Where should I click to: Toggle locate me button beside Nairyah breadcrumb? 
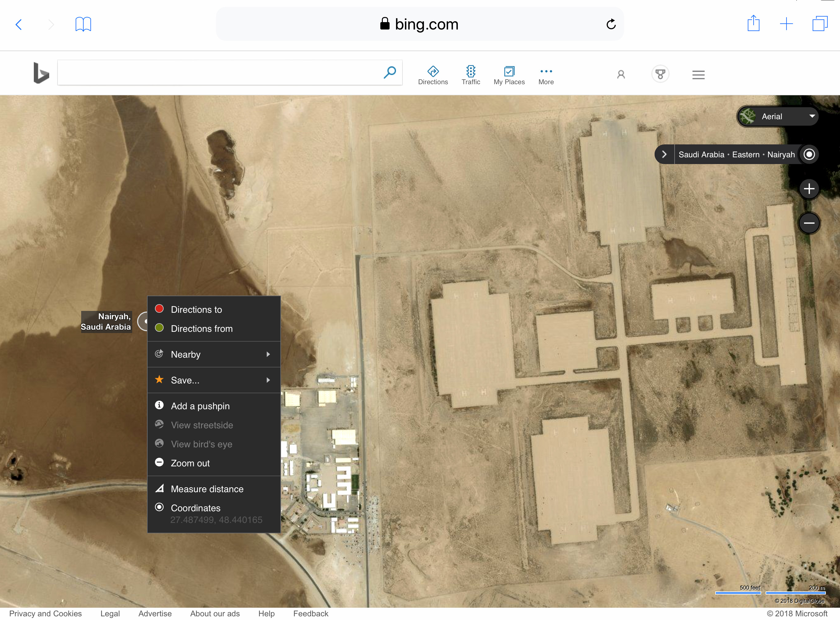(x=809, y=154)
